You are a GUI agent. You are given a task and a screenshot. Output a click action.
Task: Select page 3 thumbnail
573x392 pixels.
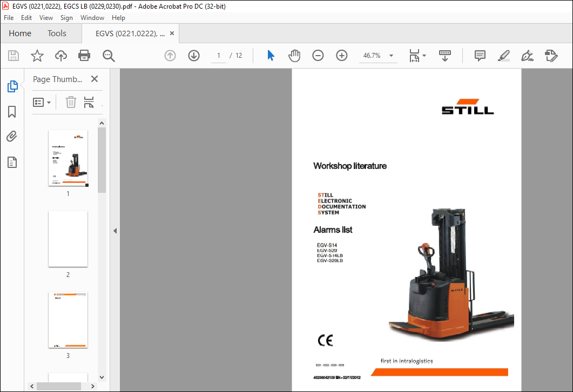click(68, 320)
